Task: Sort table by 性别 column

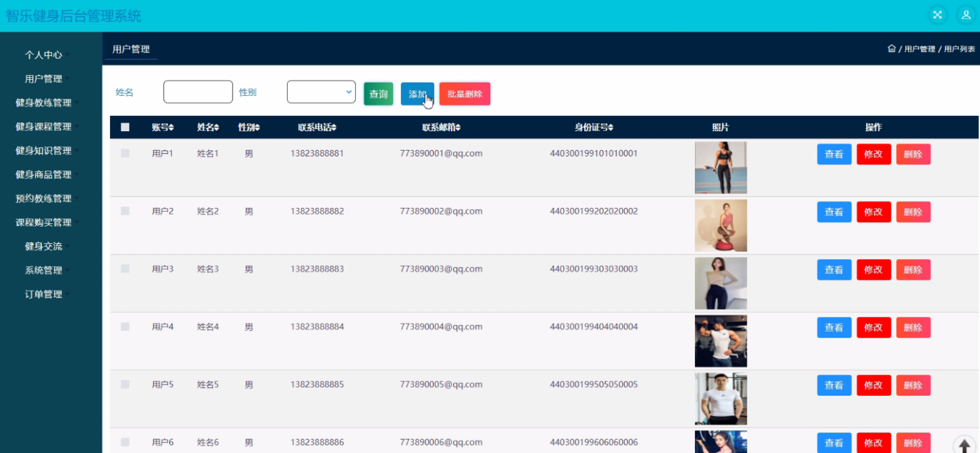Action: [x=249, y=127]
